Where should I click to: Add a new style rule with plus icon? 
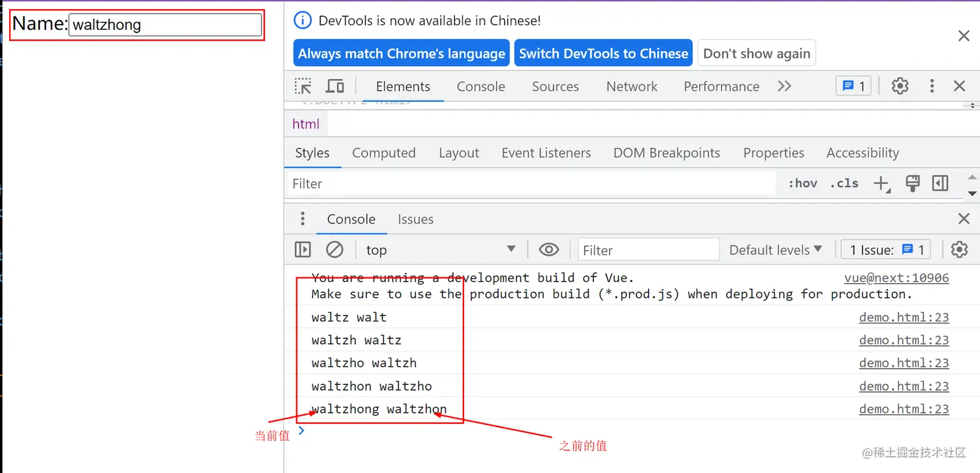(x=881, y=184)
